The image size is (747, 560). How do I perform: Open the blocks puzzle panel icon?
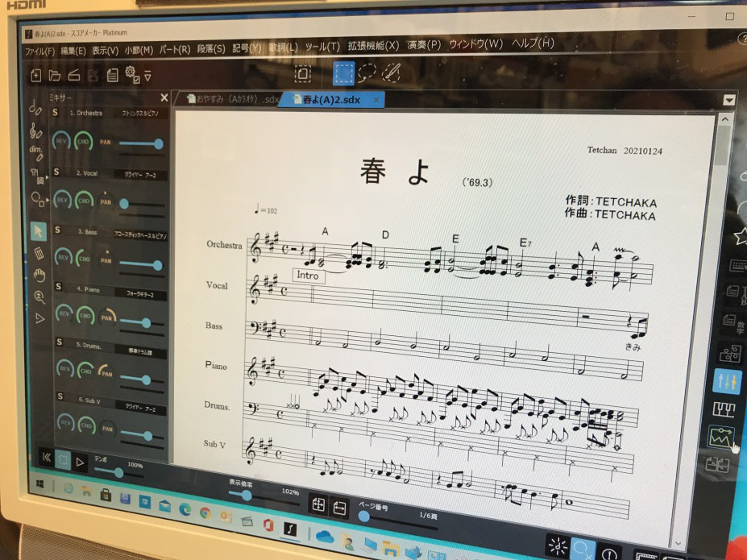(729, 354)
